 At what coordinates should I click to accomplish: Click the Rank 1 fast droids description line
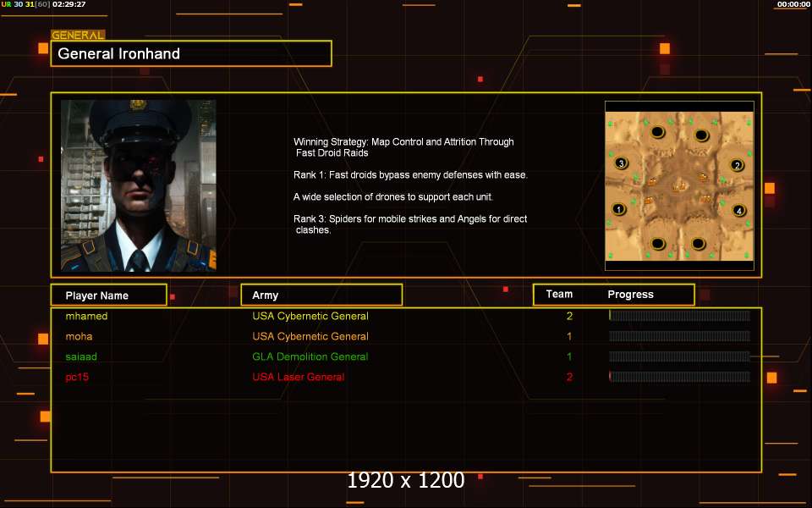click(411, 175)
